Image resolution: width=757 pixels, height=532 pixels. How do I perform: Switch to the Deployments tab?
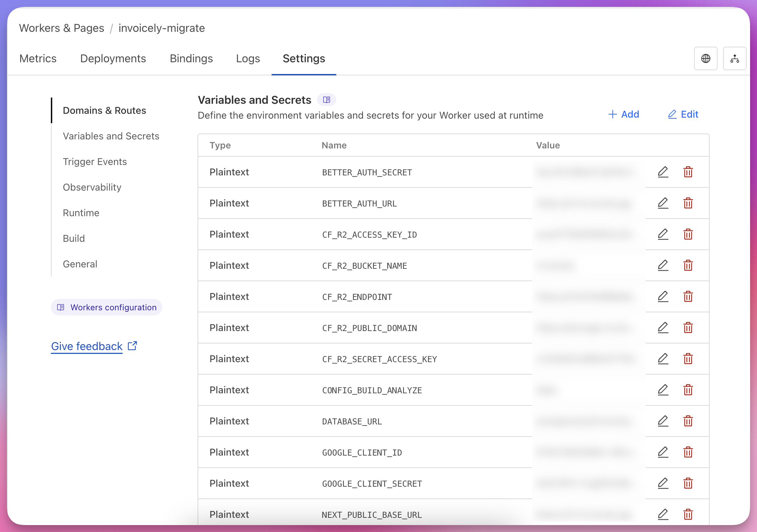(113, 58)
